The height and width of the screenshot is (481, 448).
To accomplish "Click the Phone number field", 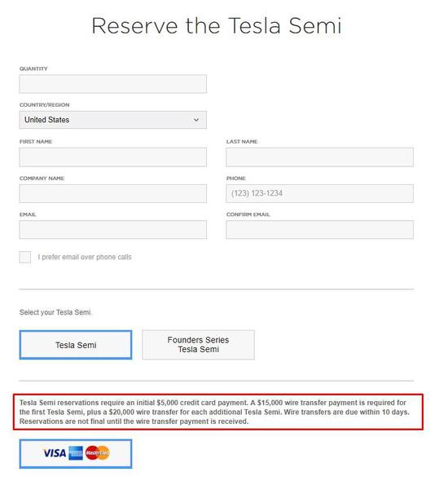I will [319, 193].
